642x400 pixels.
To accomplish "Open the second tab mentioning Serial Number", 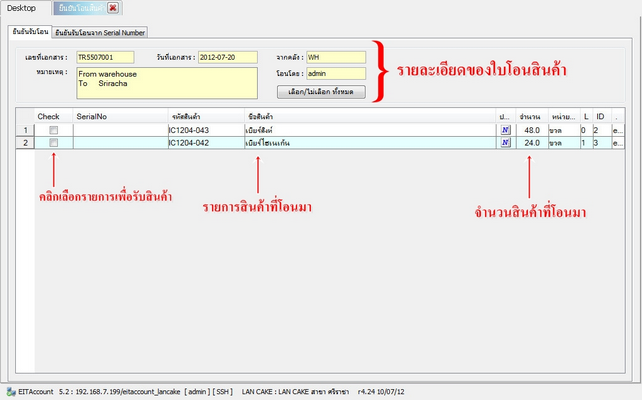I will (100, 33).
